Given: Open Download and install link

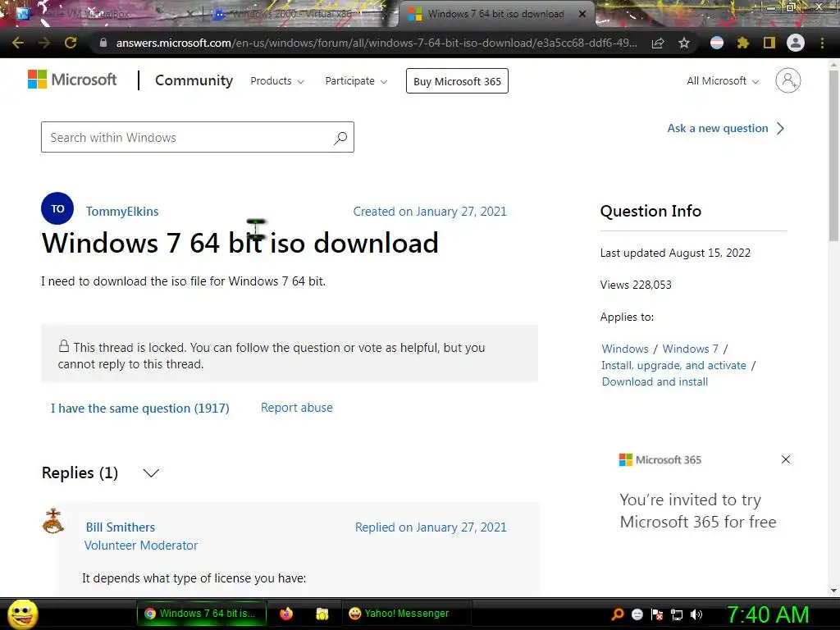Looking at the screenshot, I should click(655, 382).
